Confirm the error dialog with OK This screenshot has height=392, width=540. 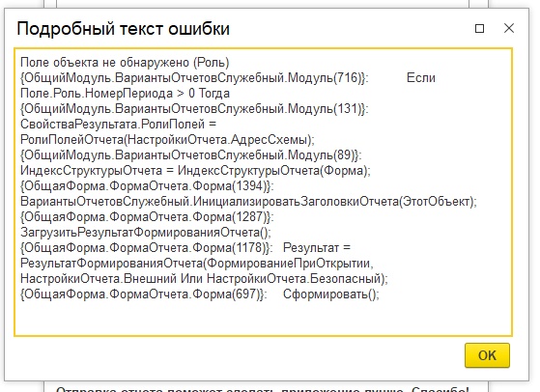[487, 355]
